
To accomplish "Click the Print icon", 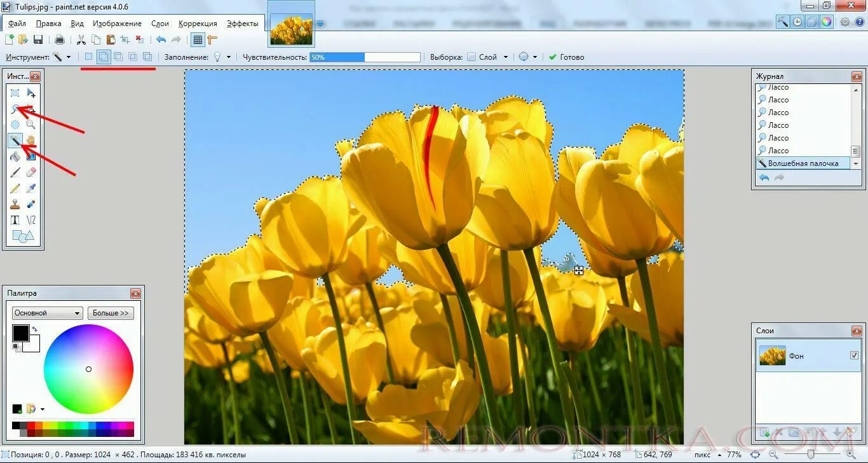I will coord(60,39).
